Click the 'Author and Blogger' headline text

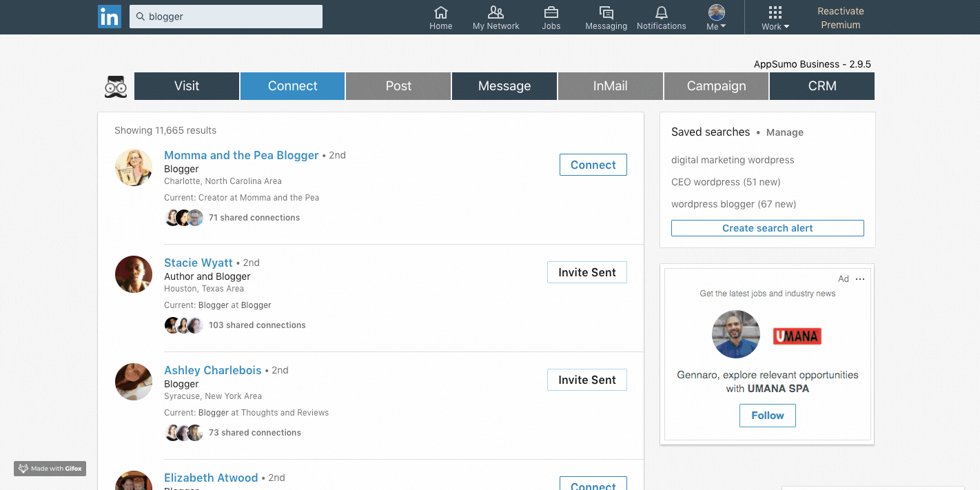pyautogui.click(x=207, y=276)
